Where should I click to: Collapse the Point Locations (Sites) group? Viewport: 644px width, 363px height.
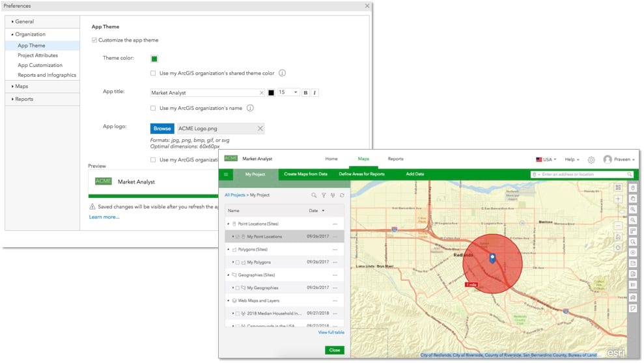(229, 224)
